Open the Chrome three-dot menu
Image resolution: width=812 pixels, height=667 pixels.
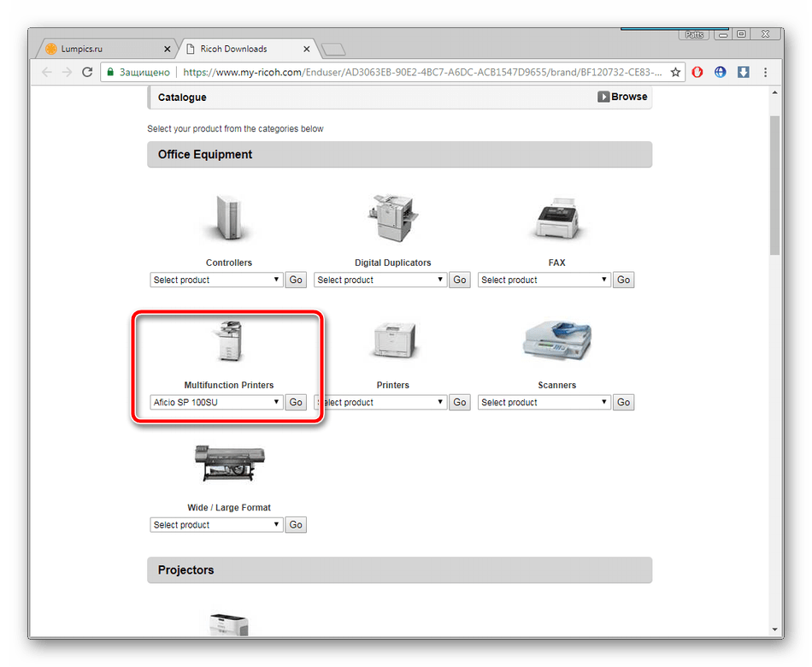[x=767, y=73]
